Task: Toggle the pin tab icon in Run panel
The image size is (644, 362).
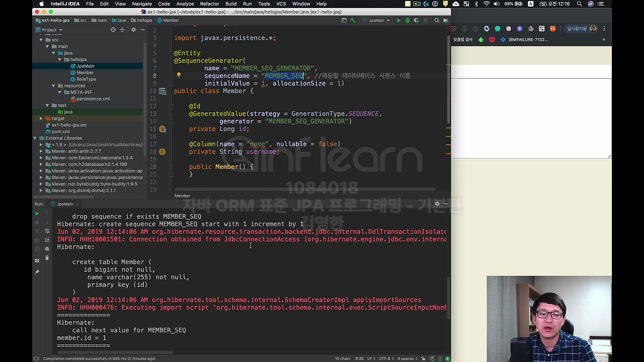Action: [37, 272]
